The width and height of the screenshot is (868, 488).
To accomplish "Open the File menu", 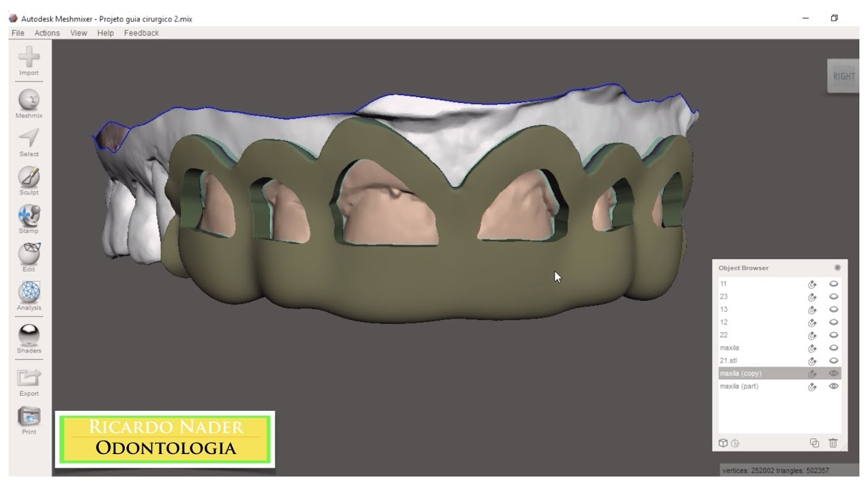I will point(18,33).
